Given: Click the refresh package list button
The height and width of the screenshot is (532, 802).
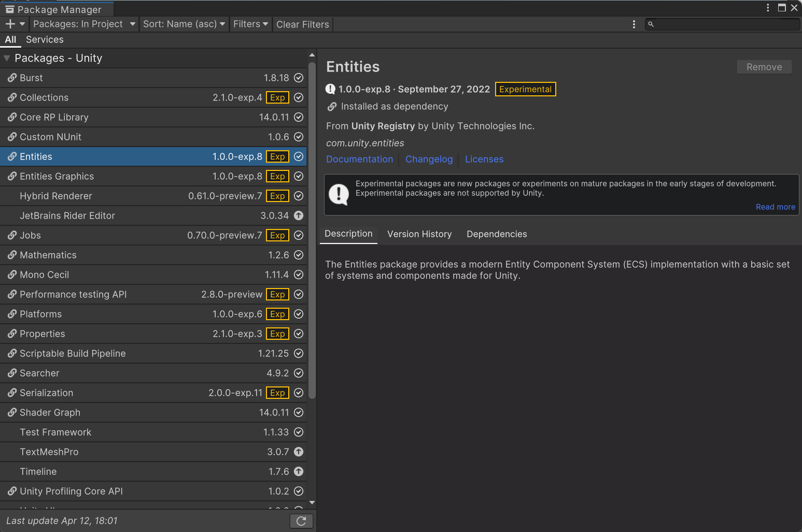Looking at the screenshot, I should click(x=301, y=521).
